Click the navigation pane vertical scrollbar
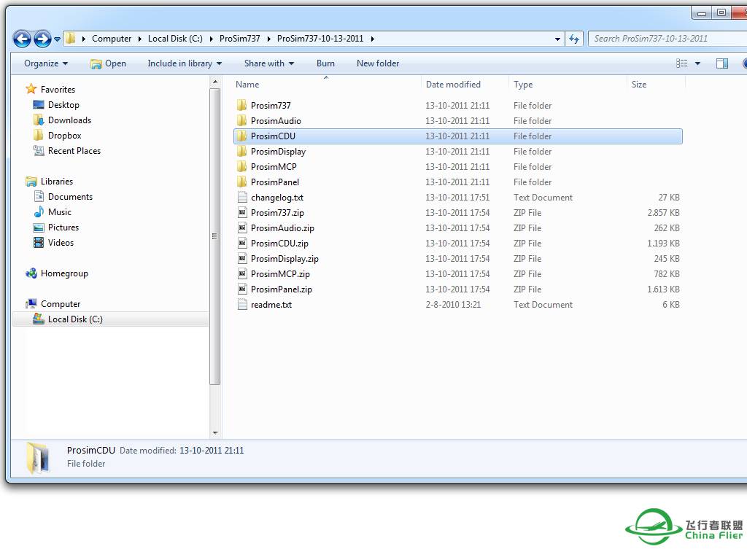 click(214, 236)
